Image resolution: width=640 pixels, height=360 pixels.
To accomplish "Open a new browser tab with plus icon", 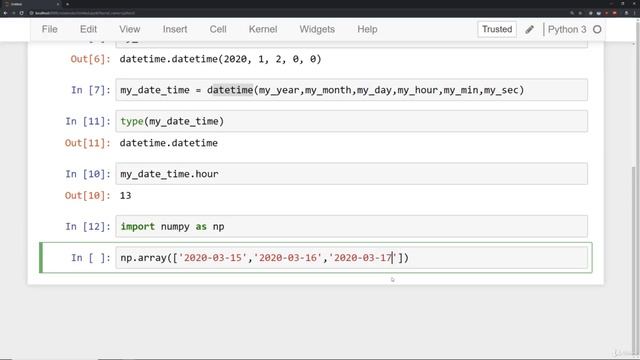I will click(67, 4).
